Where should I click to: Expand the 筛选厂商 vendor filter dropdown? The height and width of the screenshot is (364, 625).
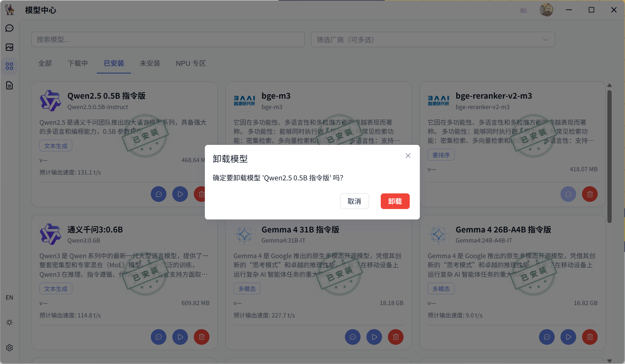click(433, 39)
